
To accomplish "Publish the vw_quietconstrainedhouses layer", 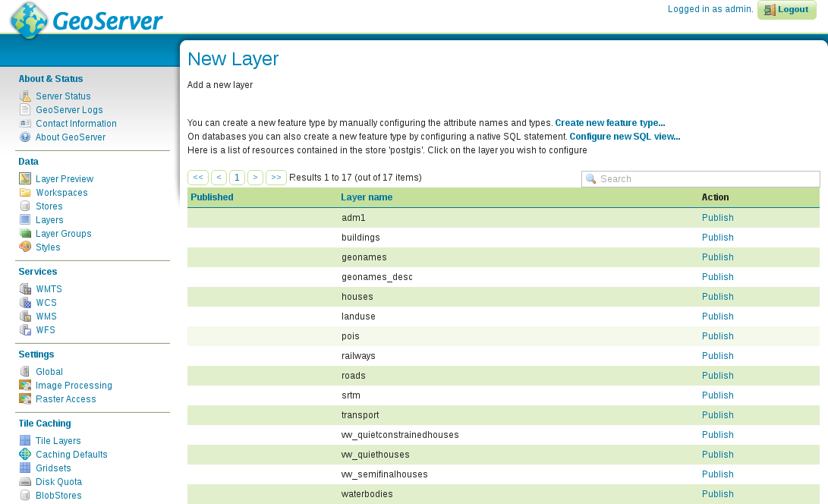I will (x=718, y=435).
